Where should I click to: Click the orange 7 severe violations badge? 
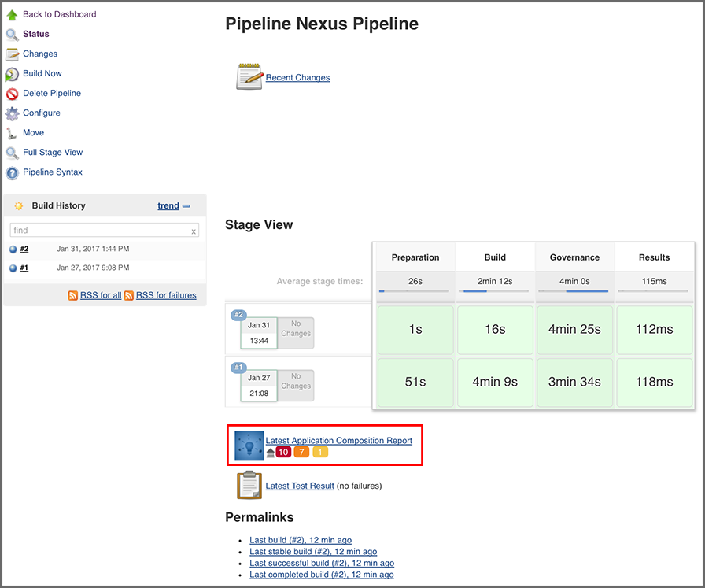coord(301,452)
